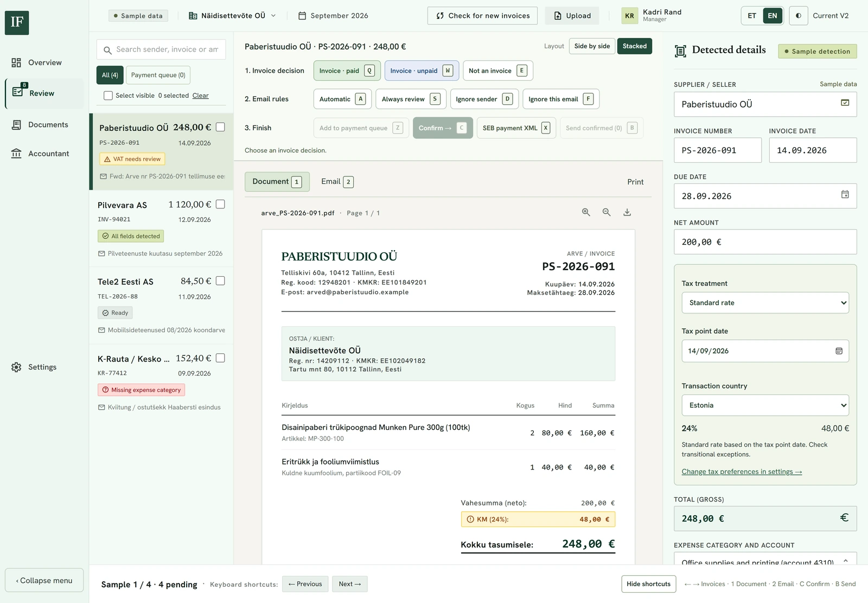Open Tax treatment Standard rate dropdown
This screenshot has width=868, height=603.
point(765,303)
